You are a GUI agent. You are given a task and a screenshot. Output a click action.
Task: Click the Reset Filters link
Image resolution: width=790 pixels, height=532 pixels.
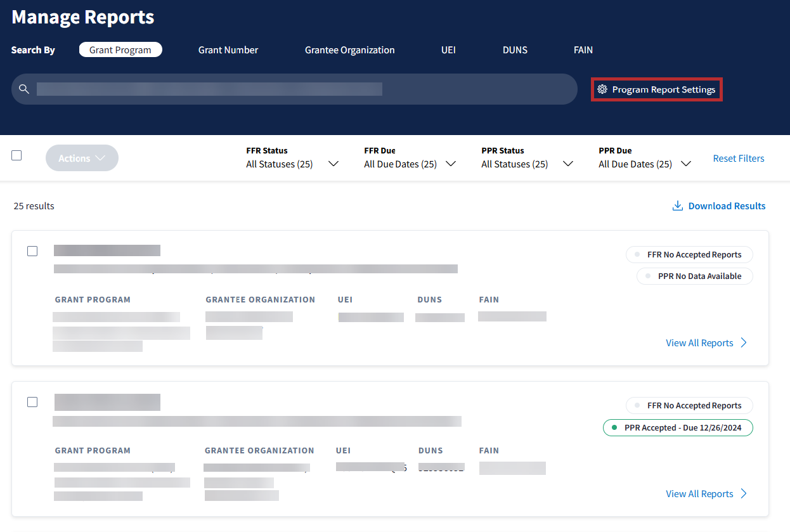[738, 159]
